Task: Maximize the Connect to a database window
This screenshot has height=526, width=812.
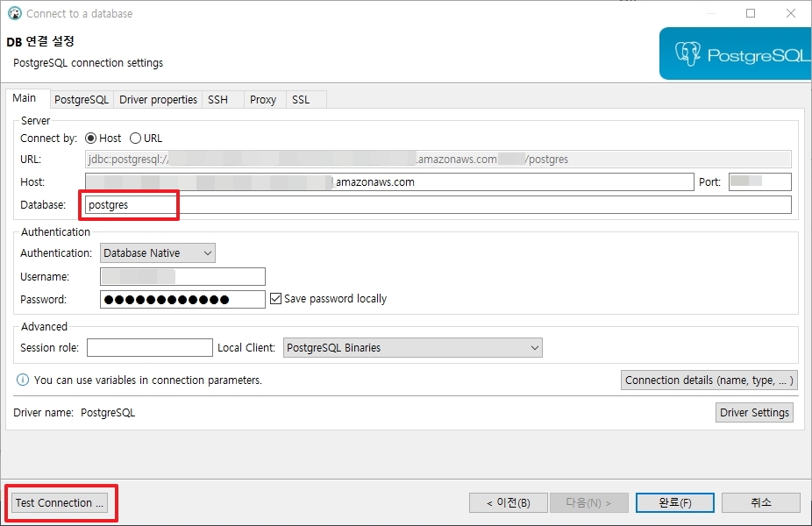Action: coord(751,13)
